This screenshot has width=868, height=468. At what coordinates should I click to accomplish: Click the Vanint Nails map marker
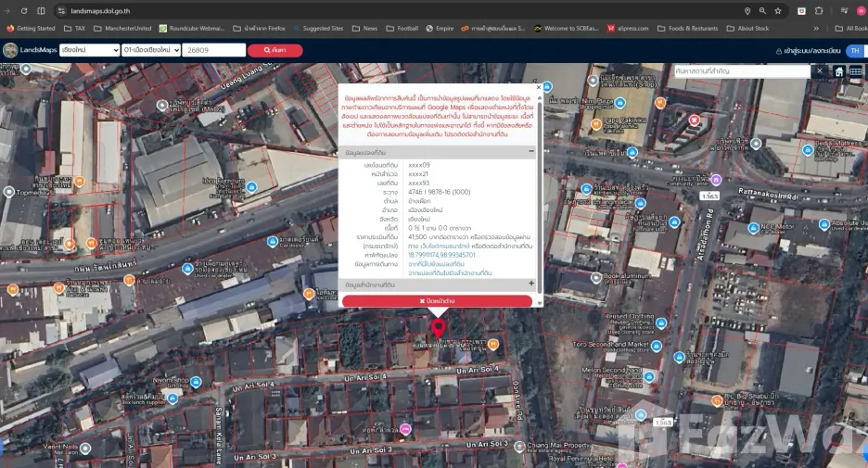[x=85, y=449]
